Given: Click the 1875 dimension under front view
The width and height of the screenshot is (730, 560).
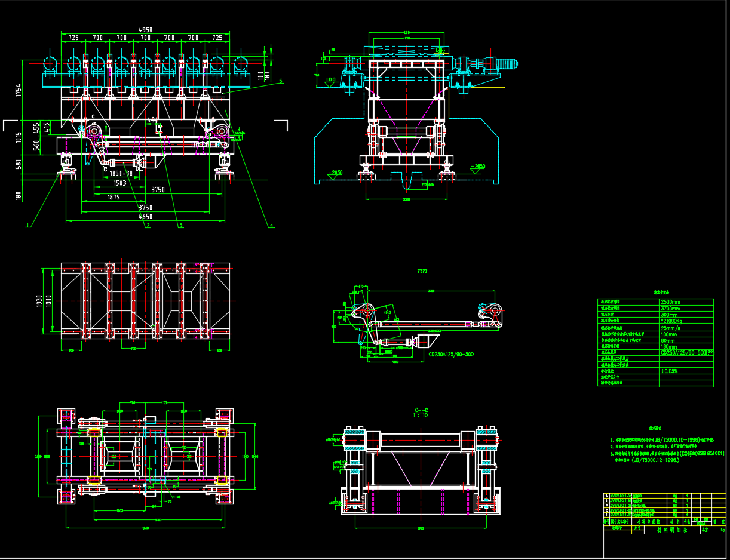Looking at the screenshot, I should (113, 197).
